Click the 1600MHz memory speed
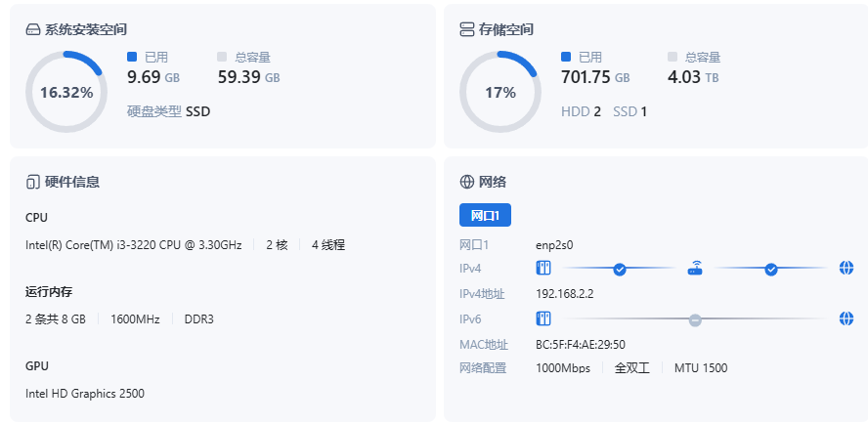Screen dimensions: 868x424 [x=135, y=319]
